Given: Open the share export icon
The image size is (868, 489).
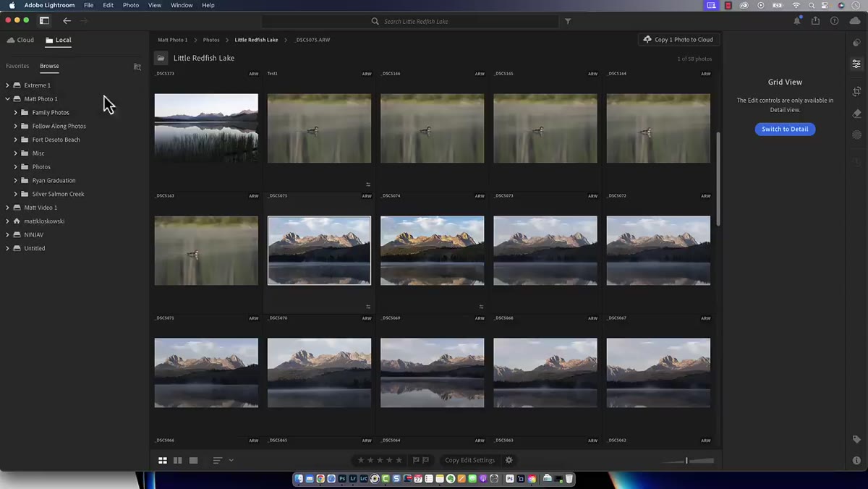Looking at the screenshot, I should point(815,21).
